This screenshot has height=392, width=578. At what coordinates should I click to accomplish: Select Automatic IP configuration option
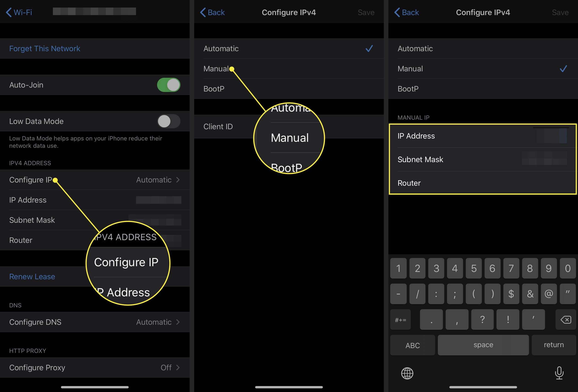tap(289, 48)
